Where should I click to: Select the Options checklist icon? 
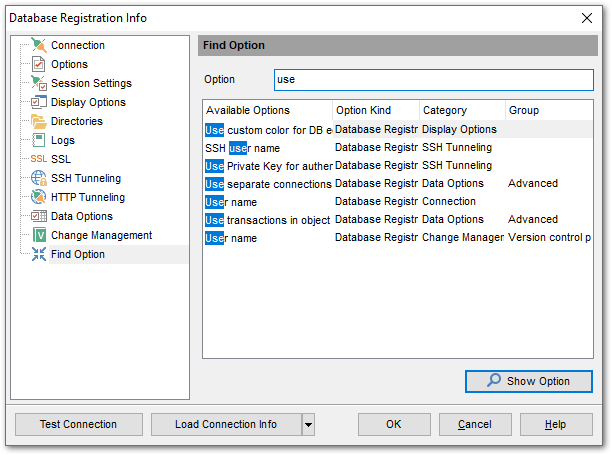[x=39, y=64]
